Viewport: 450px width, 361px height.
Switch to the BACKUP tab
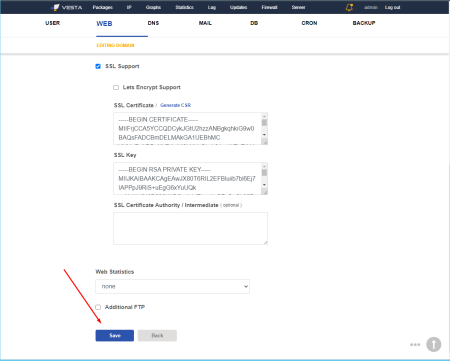[364, 23]
